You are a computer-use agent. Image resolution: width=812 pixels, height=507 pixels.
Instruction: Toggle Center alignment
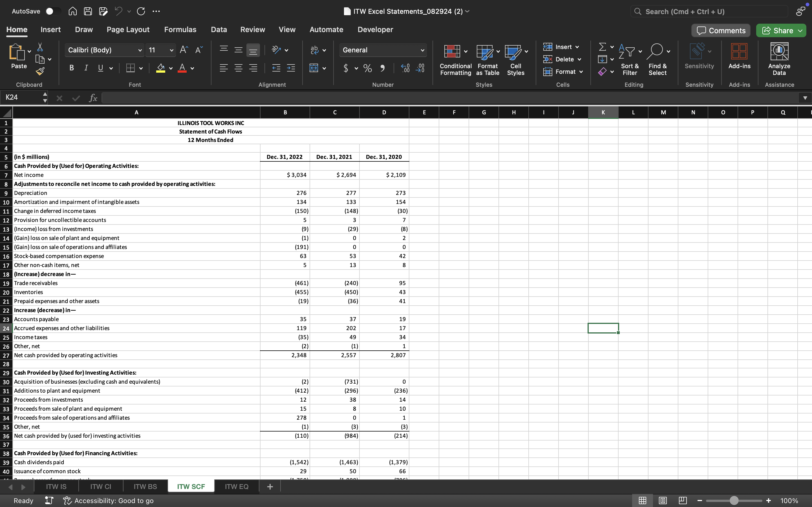pos(239,68)
